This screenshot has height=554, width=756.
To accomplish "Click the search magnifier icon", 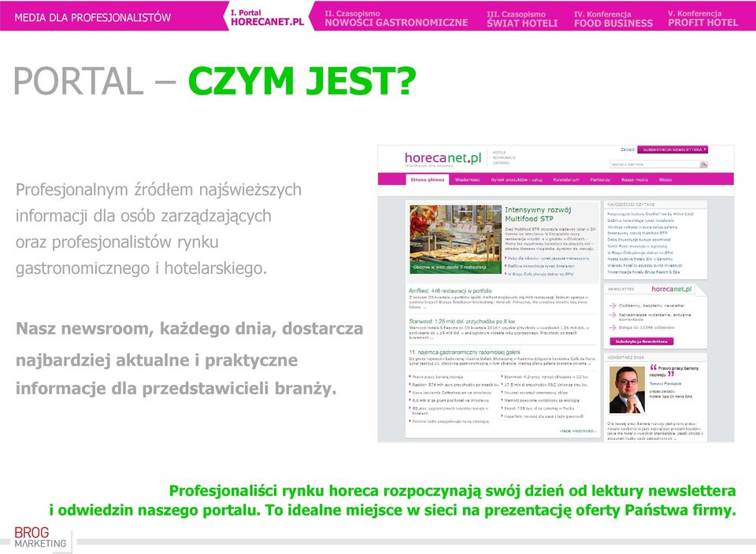I will coord(703,164).
